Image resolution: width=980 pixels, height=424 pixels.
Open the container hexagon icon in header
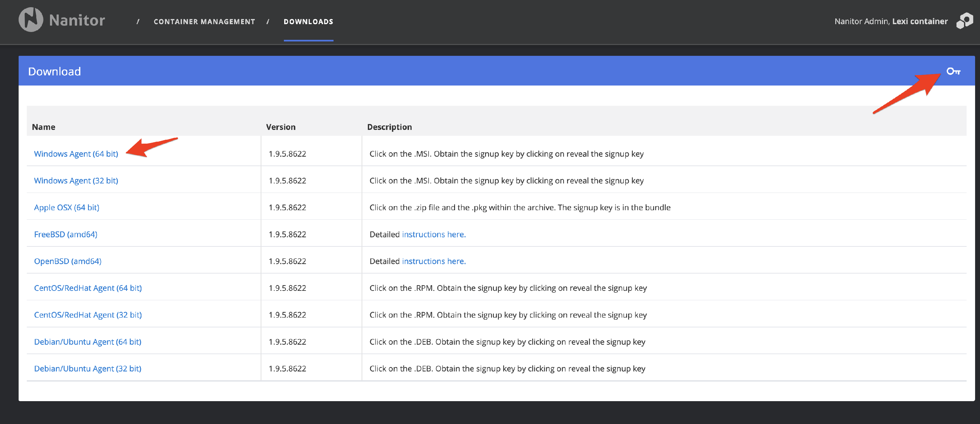tap(964, 21)
